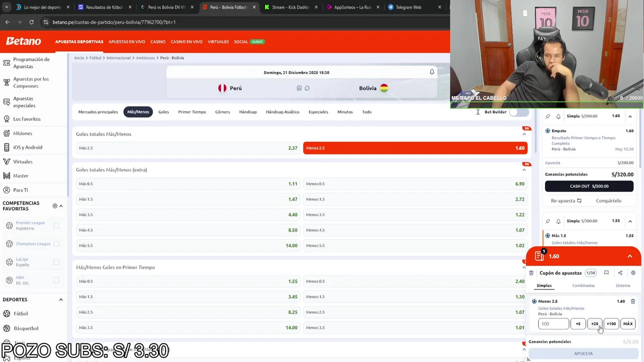This screenshot has width=644, height=362.
Task: Select the Sistema bet slip tab
Action: (x=622, y=286)
